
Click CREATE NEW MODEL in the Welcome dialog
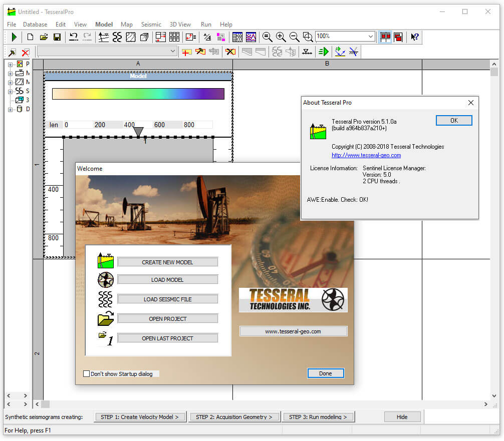167,261
